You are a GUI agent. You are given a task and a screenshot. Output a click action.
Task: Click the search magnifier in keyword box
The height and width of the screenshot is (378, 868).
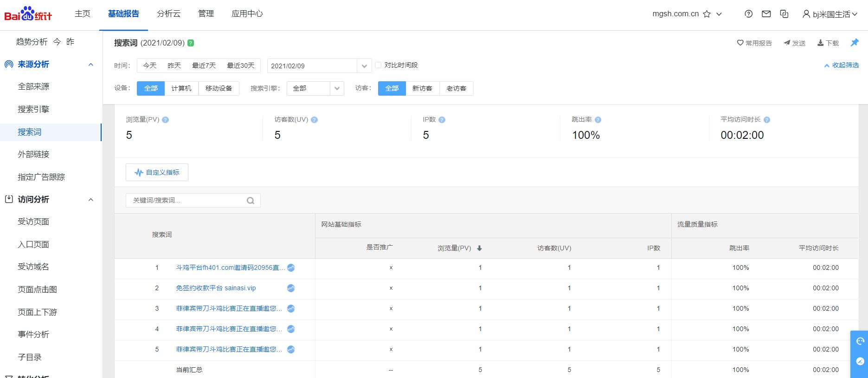point(251,201)
